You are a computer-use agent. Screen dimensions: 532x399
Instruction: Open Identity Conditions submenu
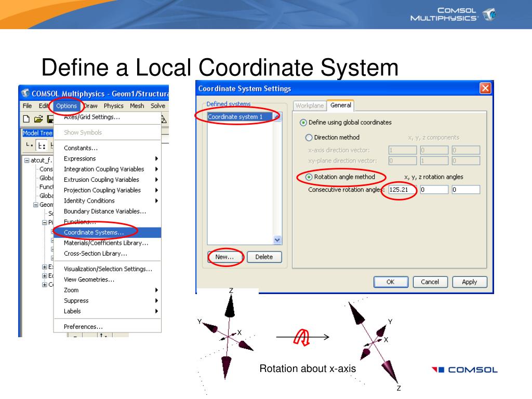point(107,201)
